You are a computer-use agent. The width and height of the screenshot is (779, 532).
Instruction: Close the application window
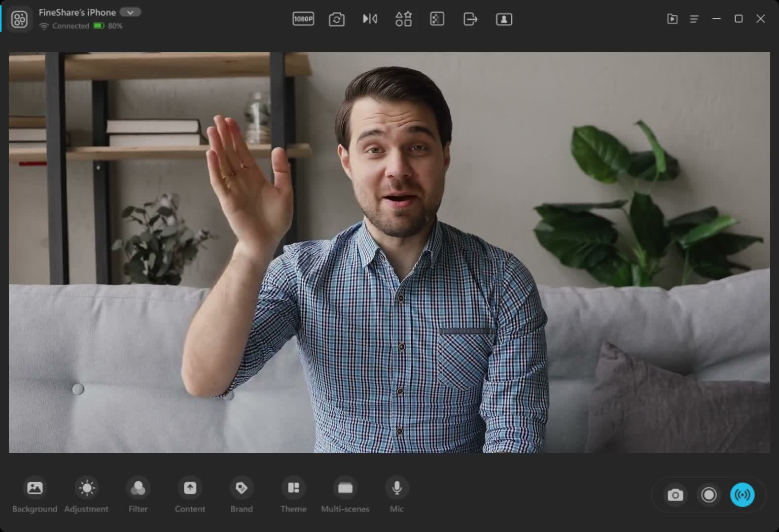761,19
